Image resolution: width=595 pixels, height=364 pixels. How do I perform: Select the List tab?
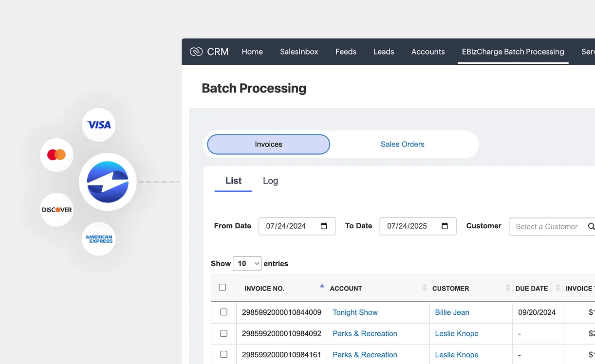click(233, 181)
